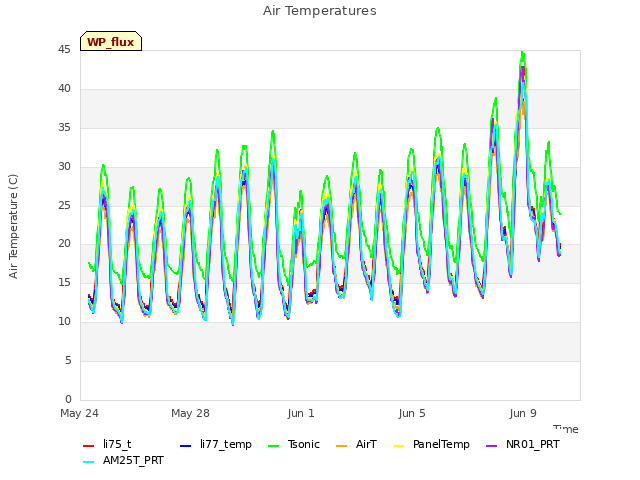Image resolution: width=640 pixels, height=480 pixels.
Task: Click the 10 y-axis tick label
Action: [x=64, y=322]
